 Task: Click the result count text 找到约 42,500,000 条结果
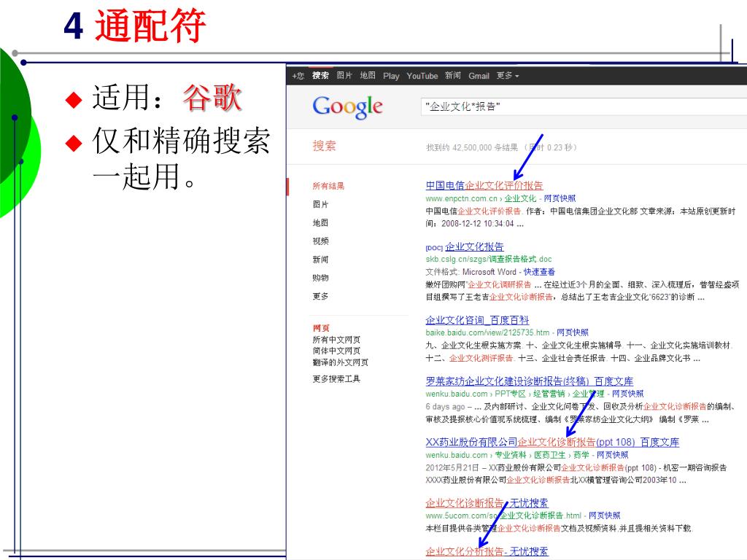472,147
